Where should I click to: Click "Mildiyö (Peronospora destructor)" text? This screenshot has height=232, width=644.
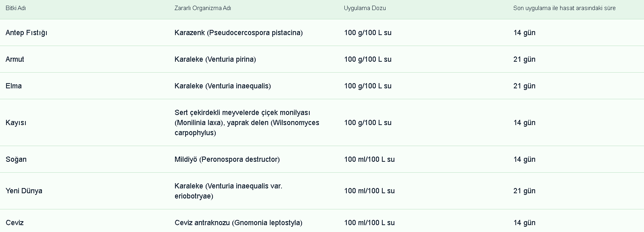click(x=227, y=159)
